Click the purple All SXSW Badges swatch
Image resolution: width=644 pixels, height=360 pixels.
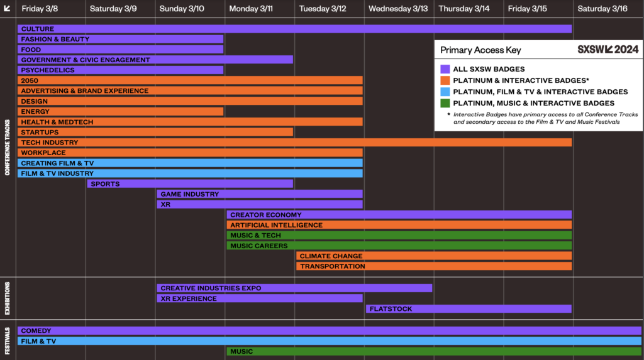445,69
